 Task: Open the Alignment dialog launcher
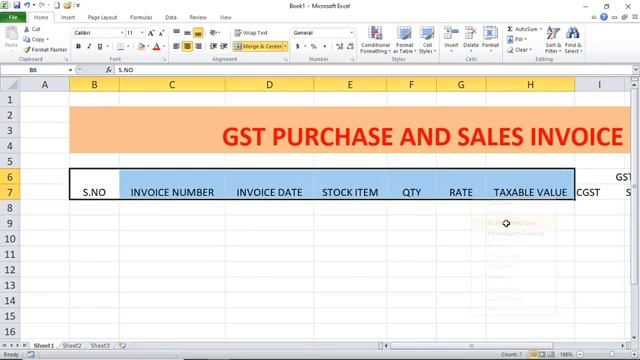(x=285, y=60)
